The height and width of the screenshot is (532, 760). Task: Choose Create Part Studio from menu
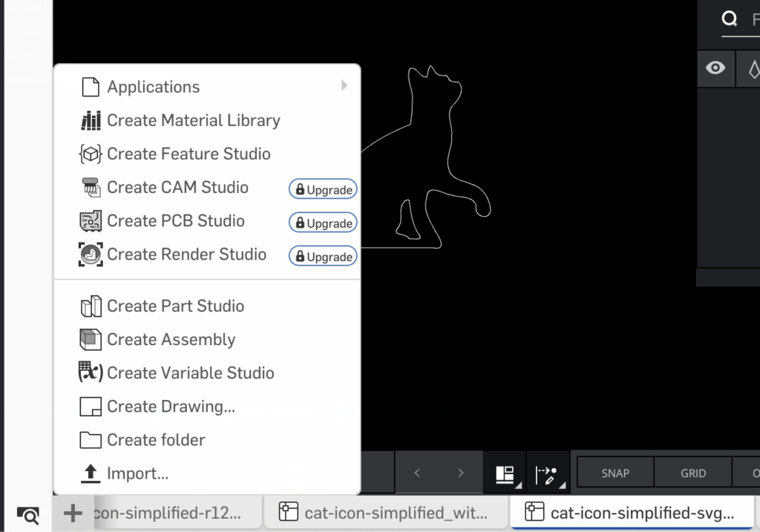(175, 306)
